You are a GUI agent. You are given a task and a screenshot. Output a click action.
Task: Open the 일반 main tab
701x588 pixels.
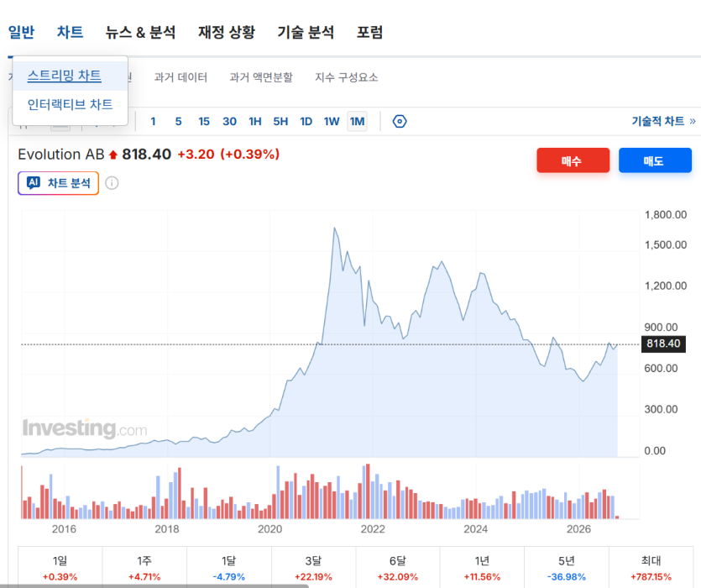pos(21,32)
